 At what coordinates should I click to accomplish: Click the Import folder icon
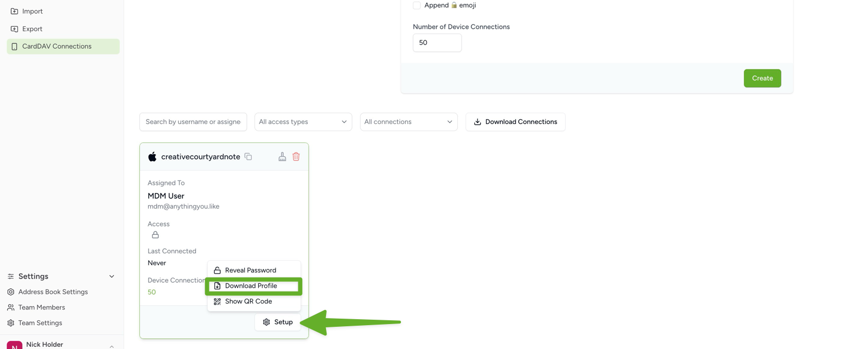click(15, 11)
